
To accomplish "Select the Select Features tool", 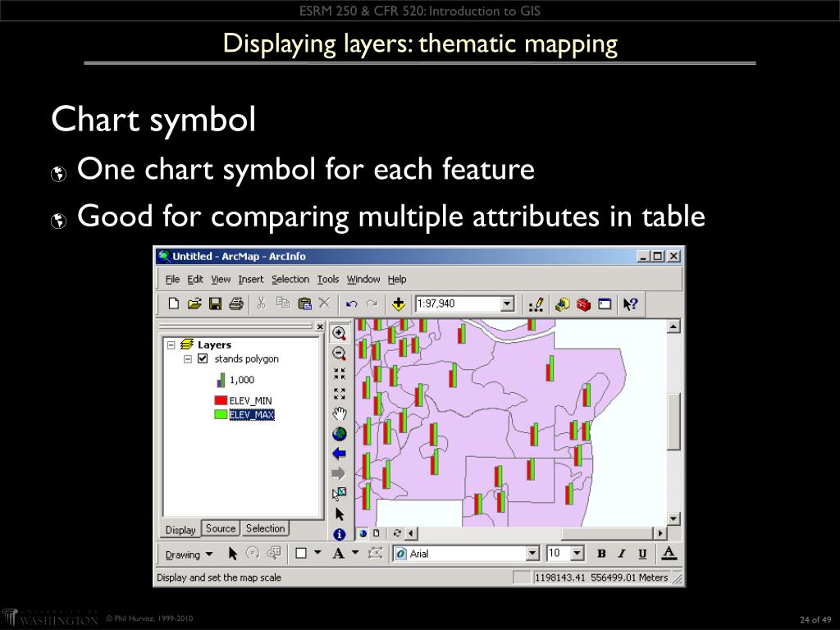I will 339,493.
